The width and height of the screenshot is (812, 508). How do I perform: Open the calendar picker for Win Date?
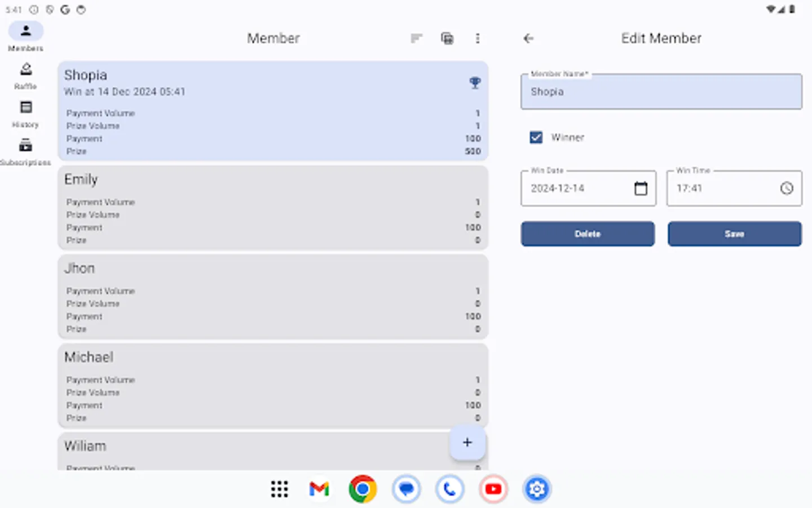click(641, 188)
